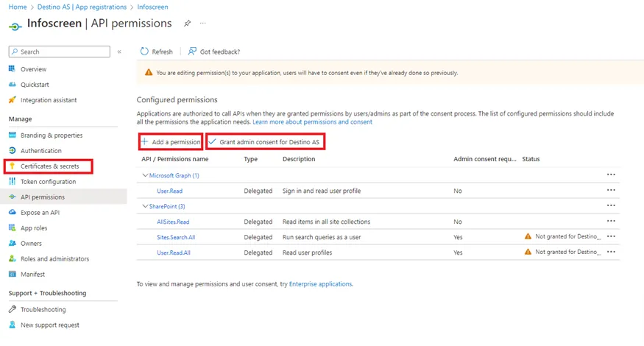The height and width of the screenshot is (346, 644).
Task: Click the Quickstart cloud icon
Action: tap(13, 84)
